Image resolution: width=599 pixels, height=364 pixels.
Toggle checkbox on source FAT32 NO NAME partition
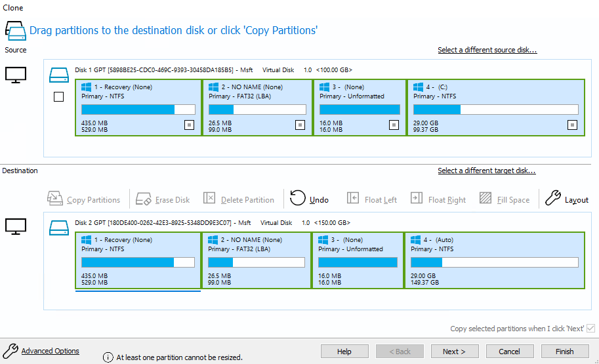click(x=300, y=125)
